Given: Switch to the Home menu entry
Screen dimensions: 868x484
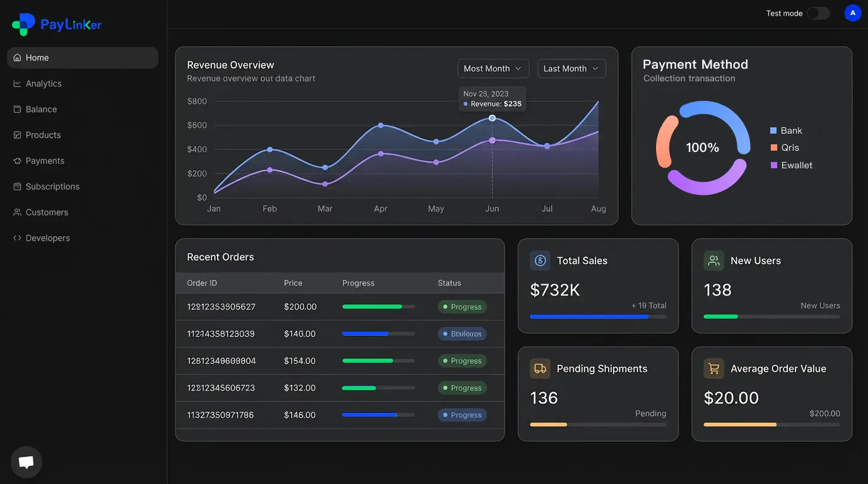Looking at the screenshot, I should coord(37,57).
